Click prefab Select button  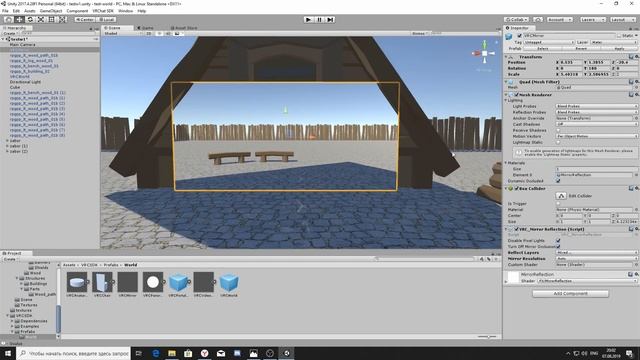(x=542, y=48)
